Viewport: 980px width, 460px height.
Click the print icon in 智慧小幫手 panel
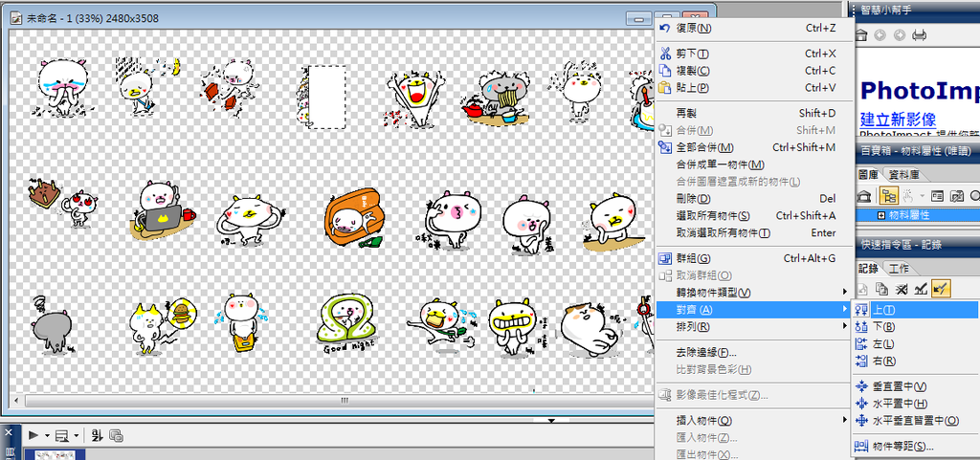[919, 35]
